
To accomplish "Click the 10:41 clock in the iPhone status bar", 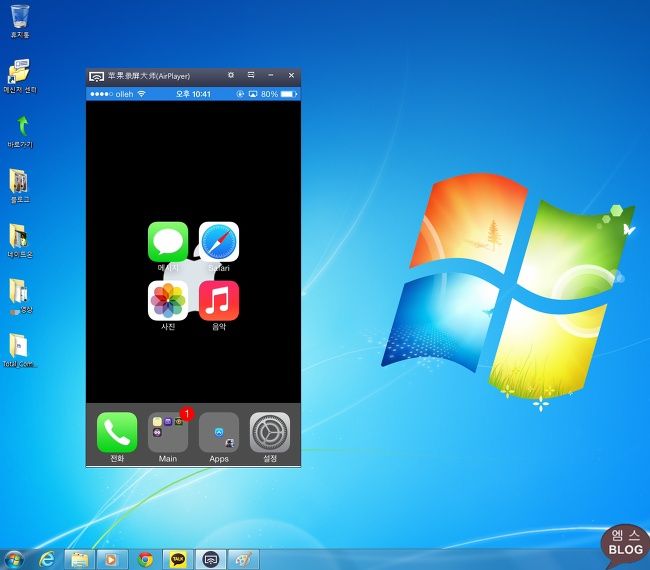I will (x=193, y=94).
